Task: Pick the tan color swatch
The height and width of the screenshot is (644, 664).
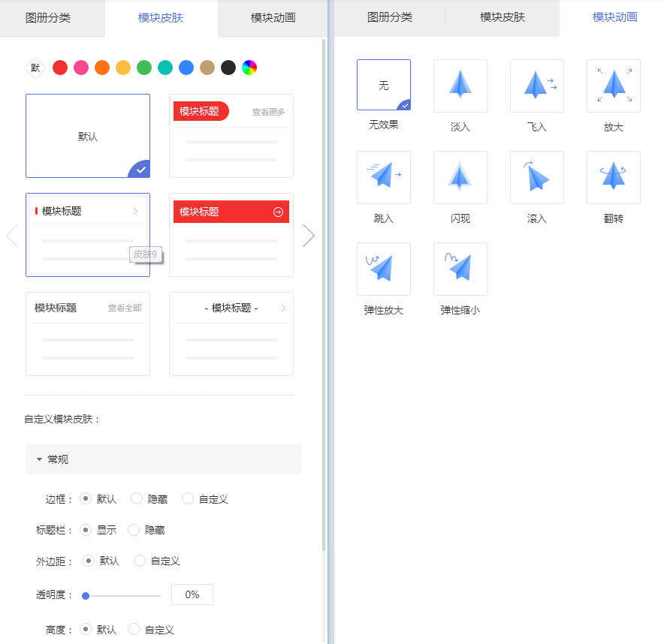Action: tap(207, 68)
